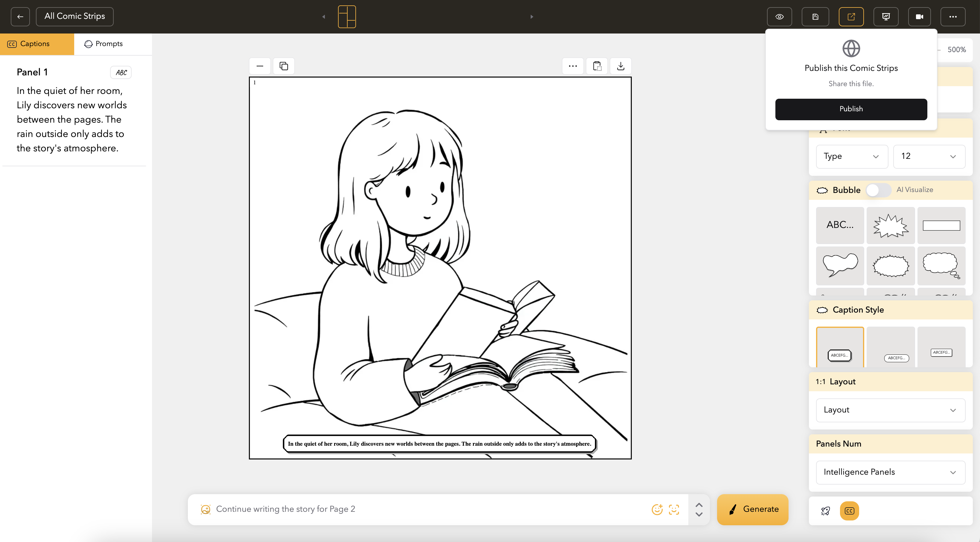
Task: Select the italic box caption style
Action: pyautogui.click(x=941, y=347)
